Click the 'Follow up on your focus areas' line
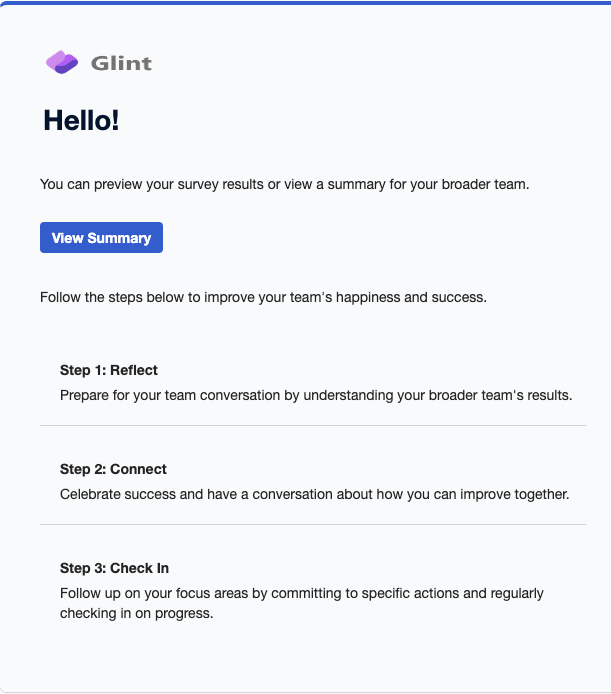The width and height of the screenshot is (611, 694). (x=302, y=593)
